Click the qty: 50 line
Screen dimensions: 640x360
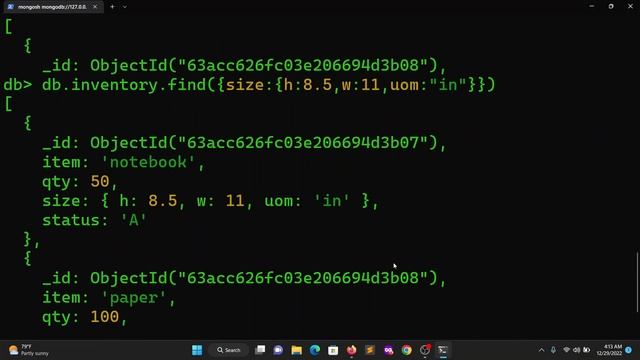pyautogui.click(x=80, y=182)
